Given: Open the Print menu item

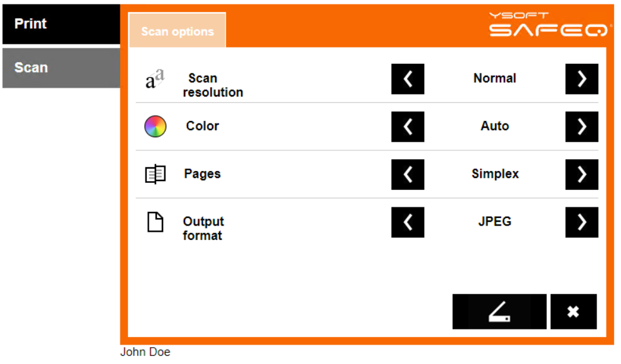Looking at the screenshot, I should (x=61, y=24).
